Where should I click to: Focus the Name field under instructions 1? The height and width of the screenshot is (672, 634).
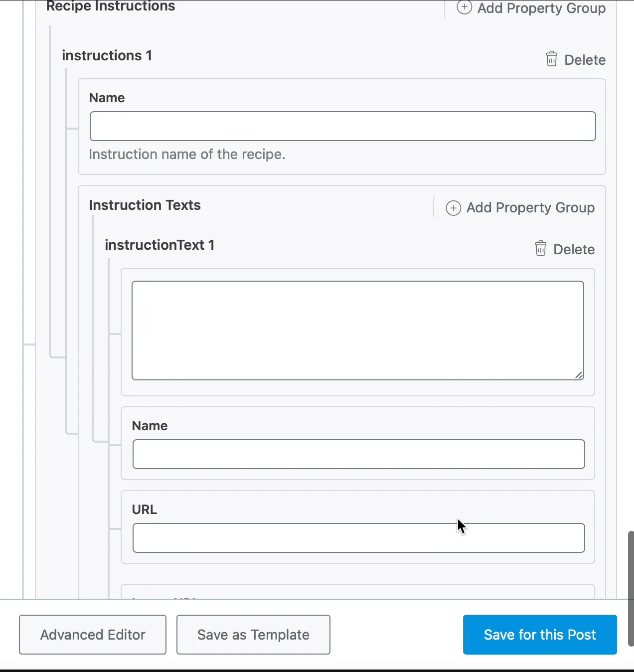point(342,126)
